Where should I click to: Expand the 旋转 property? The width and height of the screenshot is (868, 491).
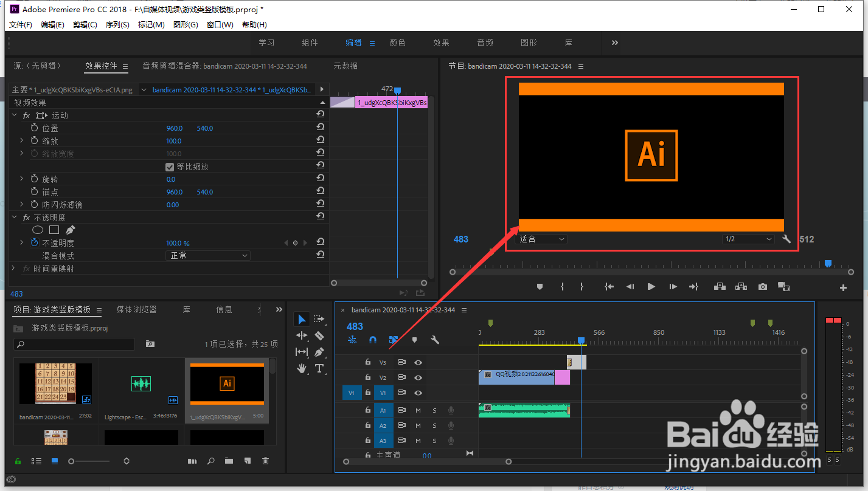pyautogui.click(x=21, y=179)
